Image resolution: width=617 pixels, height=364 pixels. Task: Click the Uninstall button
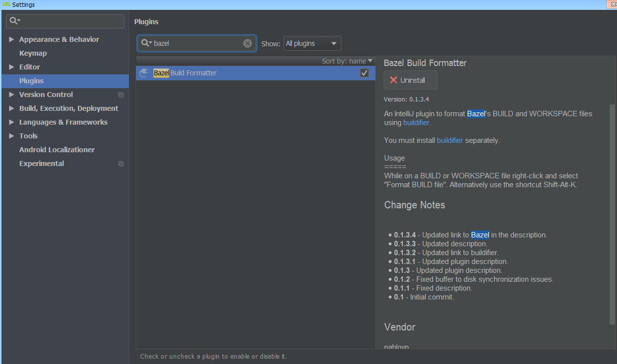pos(410,80)
